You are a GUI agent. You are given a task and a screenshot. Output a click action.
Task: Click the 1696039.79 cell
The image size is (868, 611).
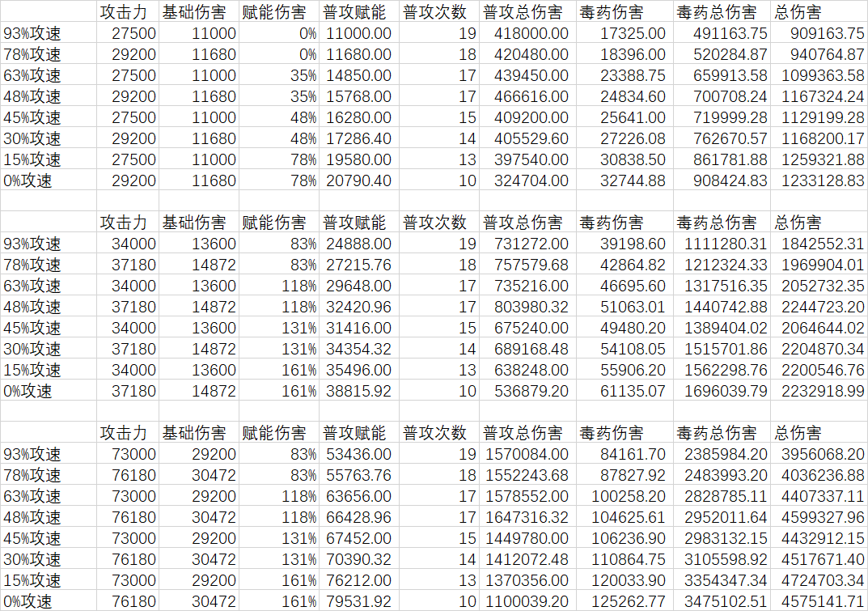[x=722, y=391]
